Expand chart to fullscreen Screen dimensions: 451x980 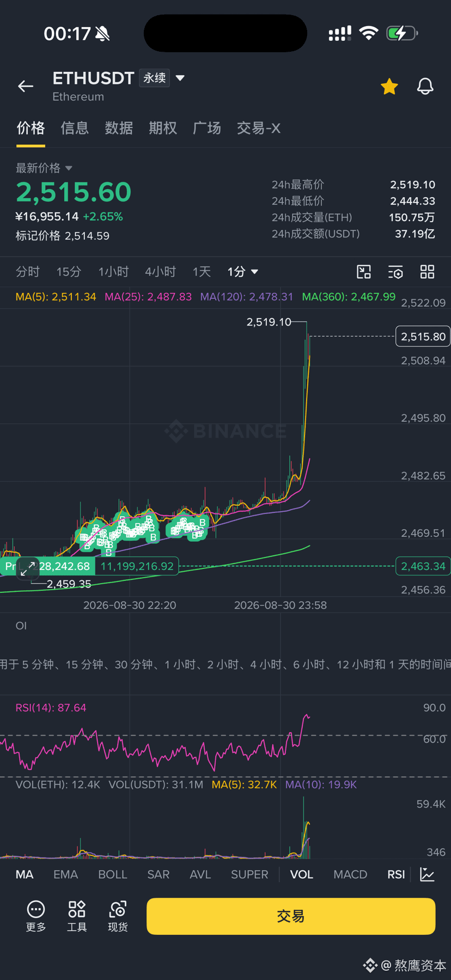pos(28,568)
